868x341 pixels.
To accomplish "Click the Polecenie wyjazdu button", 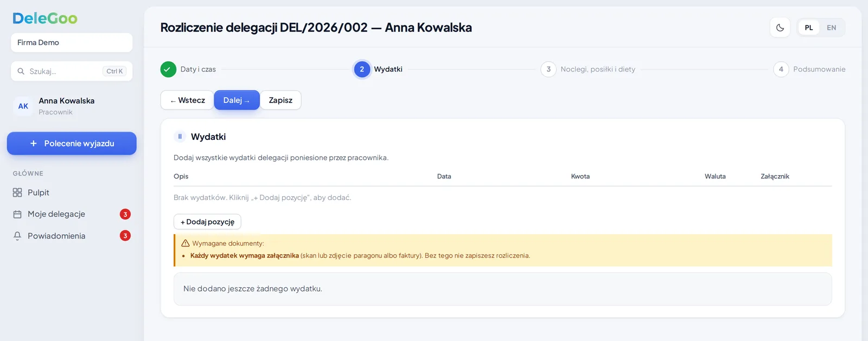I will (72, 144).
